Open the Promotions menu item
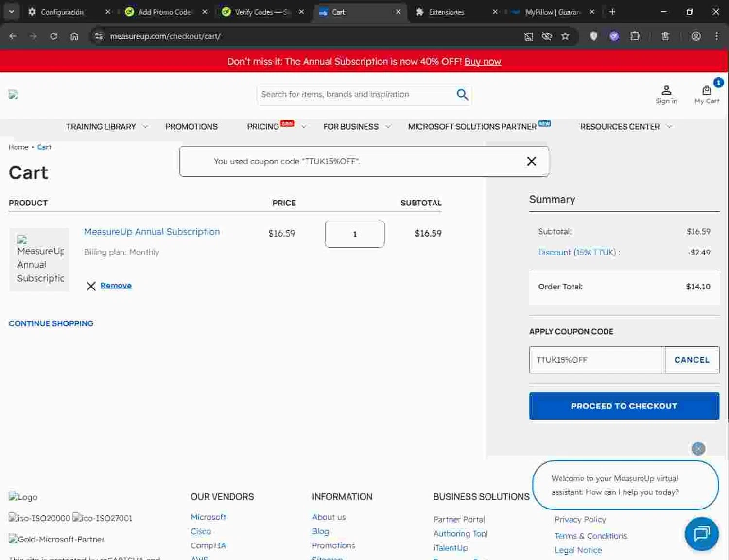Screen dimensions: 729x560 click(191, 126)
